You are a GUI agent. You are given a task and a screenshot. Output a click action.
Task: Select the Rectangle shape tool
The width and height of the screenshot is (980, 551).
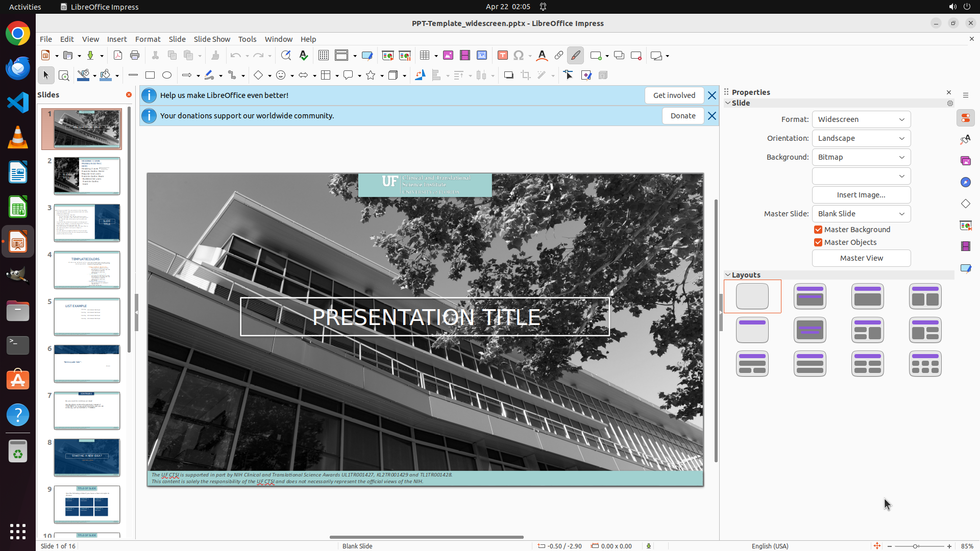pyautogui.click(x=150, y=76)
